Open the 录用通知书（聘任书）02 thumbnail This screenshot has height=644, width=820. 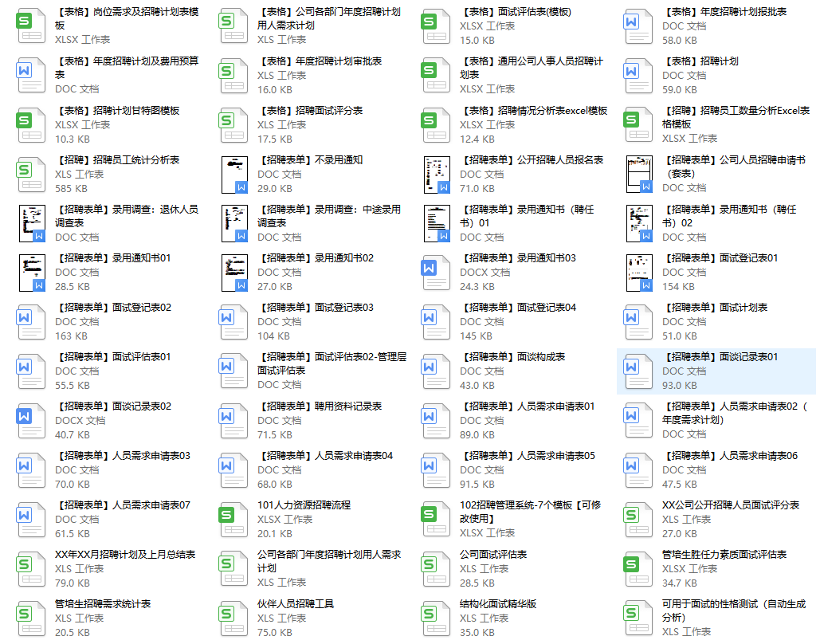point(639,224)
